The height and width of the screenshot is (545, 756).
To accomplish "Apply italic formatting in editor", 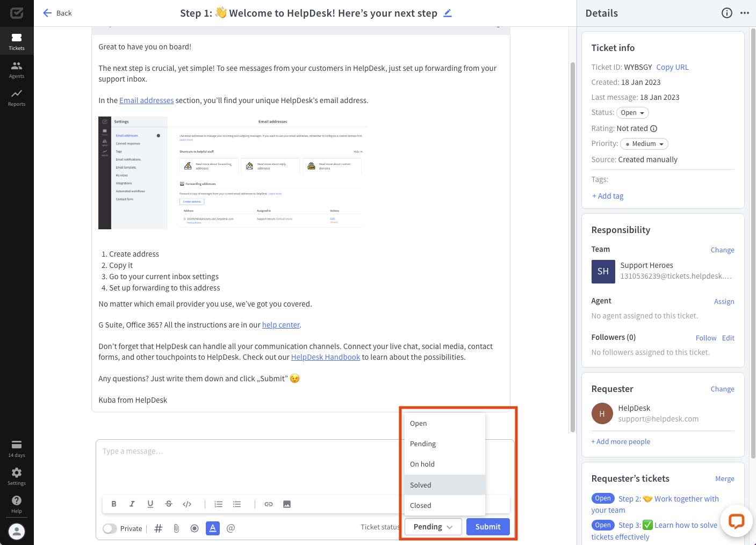I will tap(132, 504).
